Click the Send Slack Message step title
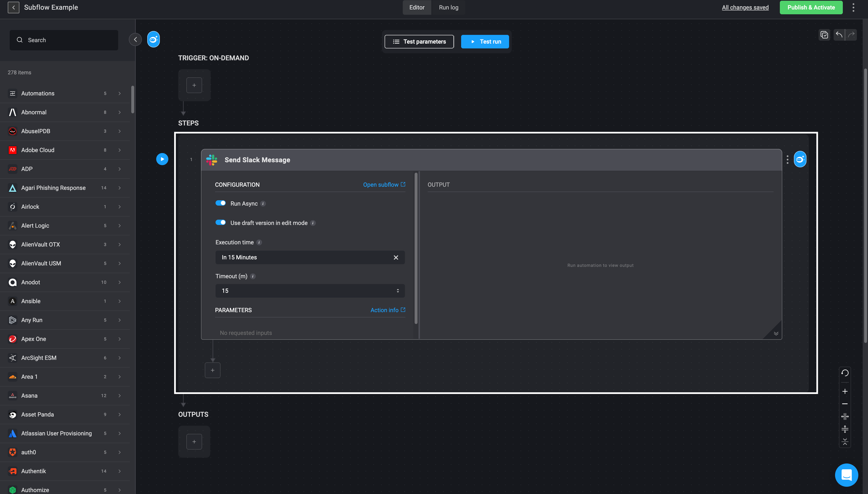Viewport: 868px width, 494px height. [x=257, y=160]
